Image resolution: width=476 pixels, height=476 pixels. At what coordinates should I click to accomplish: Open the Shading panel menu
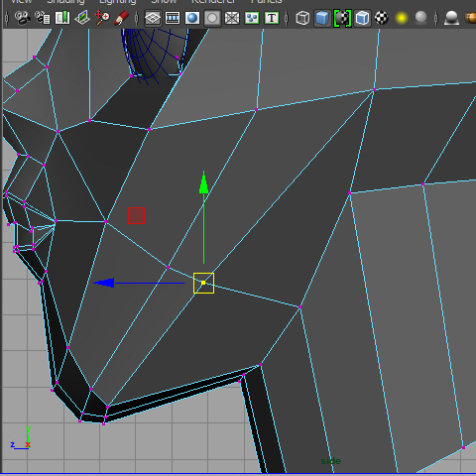click(65, 1)
